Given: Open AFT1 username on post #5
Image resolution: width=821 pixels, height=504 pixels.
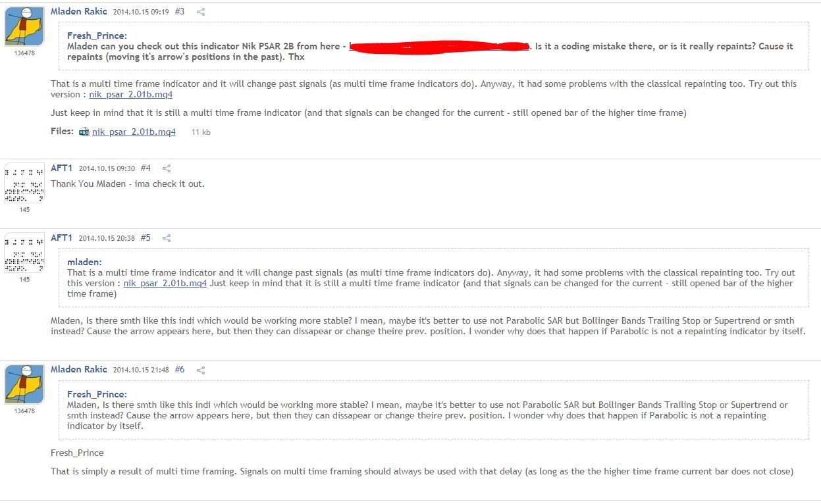Looking at the screenshot, I should pos(61,238).
